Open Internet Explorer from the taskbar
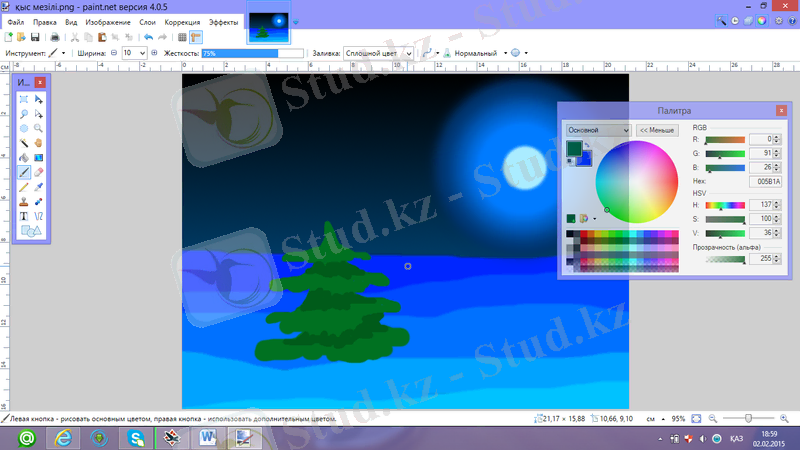Viewport: 800px width, 450px height. coord(64,437)
